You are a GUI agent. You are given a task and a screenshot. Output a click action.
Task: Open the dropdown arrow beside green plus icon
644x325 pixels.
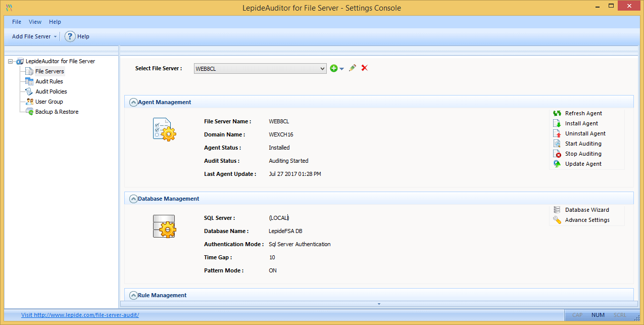pyautogui.click(x=342, y=69)
